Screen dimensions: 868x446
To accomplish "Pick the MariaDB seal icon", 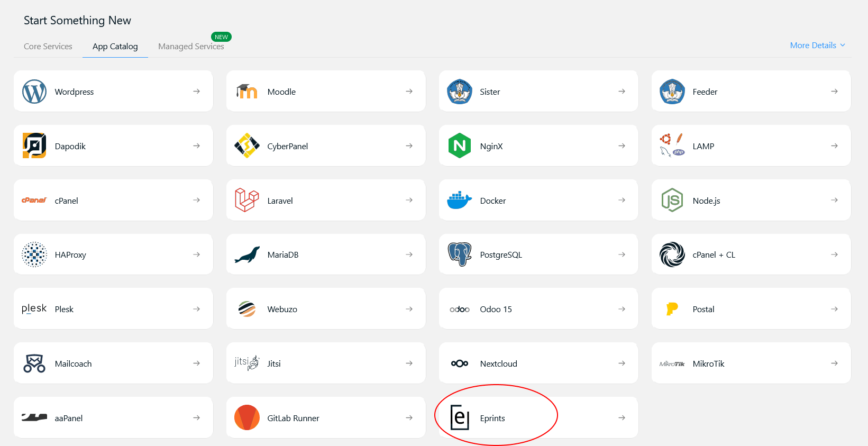I will 246,254.
